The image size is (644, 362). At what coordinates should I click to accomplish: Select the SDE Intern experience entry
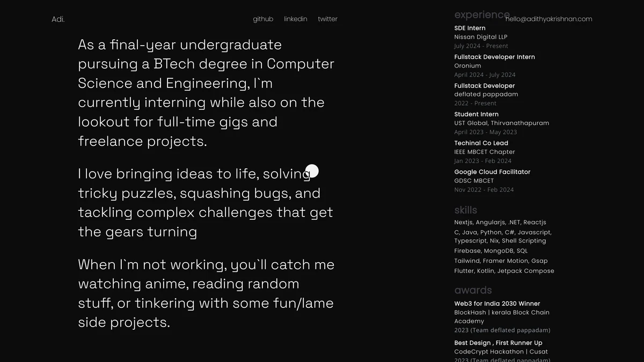[x=470, y=28]
